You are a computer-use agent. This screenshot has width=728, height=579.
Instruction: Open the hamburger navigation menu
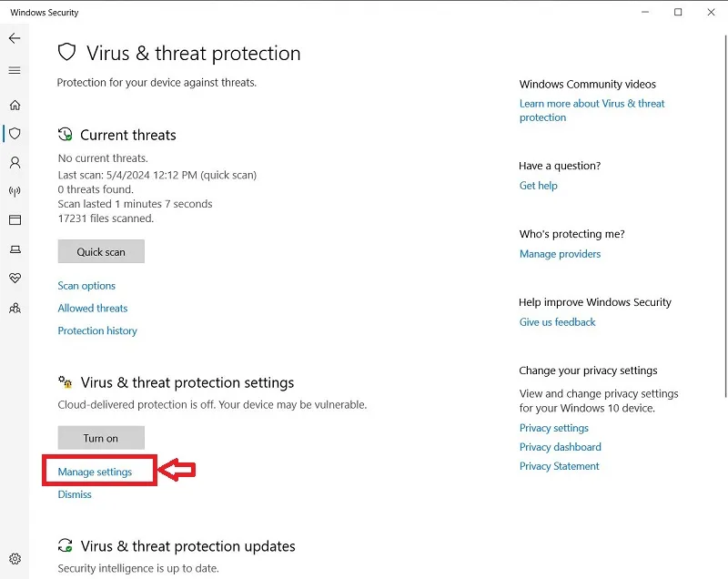click(15, 71)
